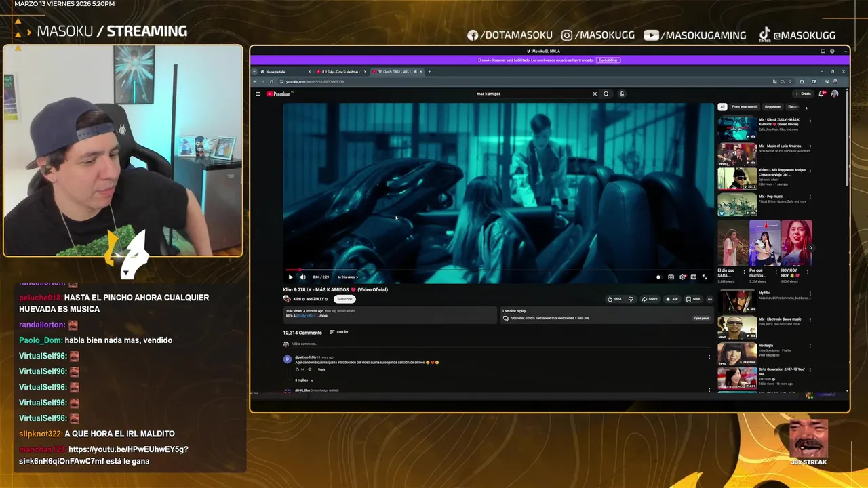Open the live chat replay panel
This screenshot has height=488, width=868.
(701, 318)
